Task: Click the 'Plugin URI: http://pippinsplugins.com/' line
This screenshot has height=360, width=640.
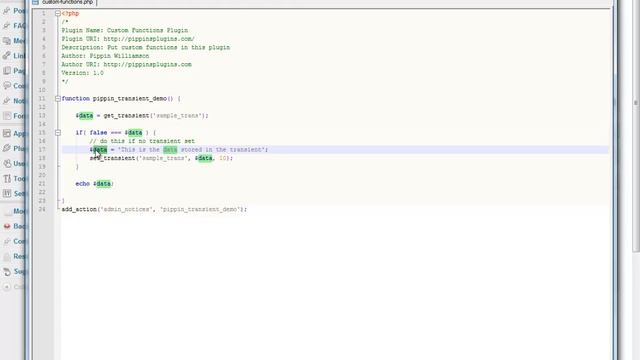Action: 128,39
